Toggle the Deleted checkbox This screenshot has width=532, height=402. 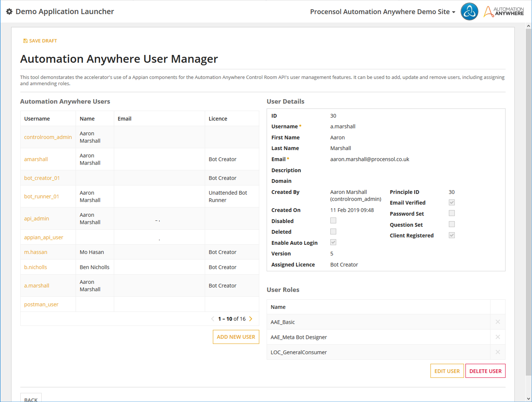333,232
